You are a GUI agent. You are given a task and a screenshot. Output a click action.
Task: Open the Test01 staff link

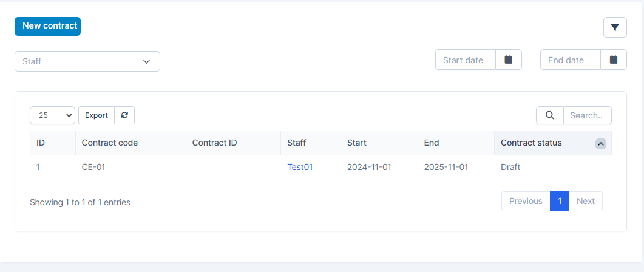[x=300, y=167]
